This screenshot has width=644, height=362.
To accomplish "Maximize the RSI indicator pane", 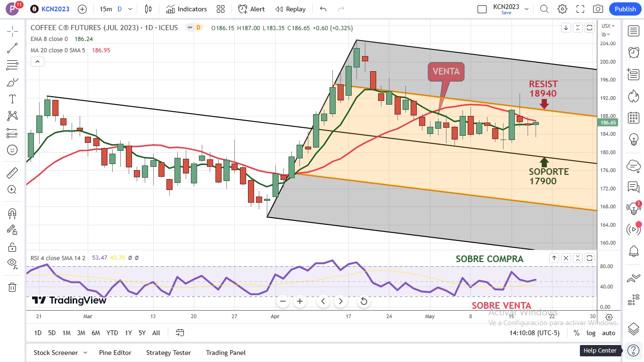I will [589, 258].
